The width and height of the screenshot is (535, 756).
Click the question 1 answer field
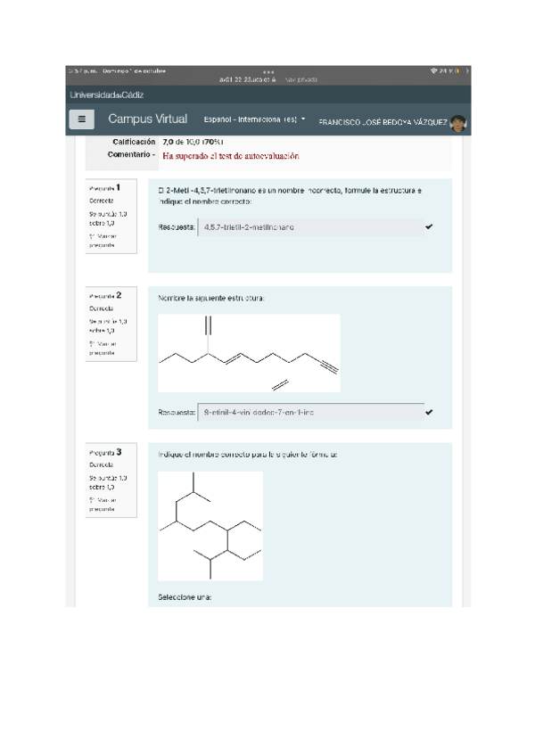click(310, 227)
